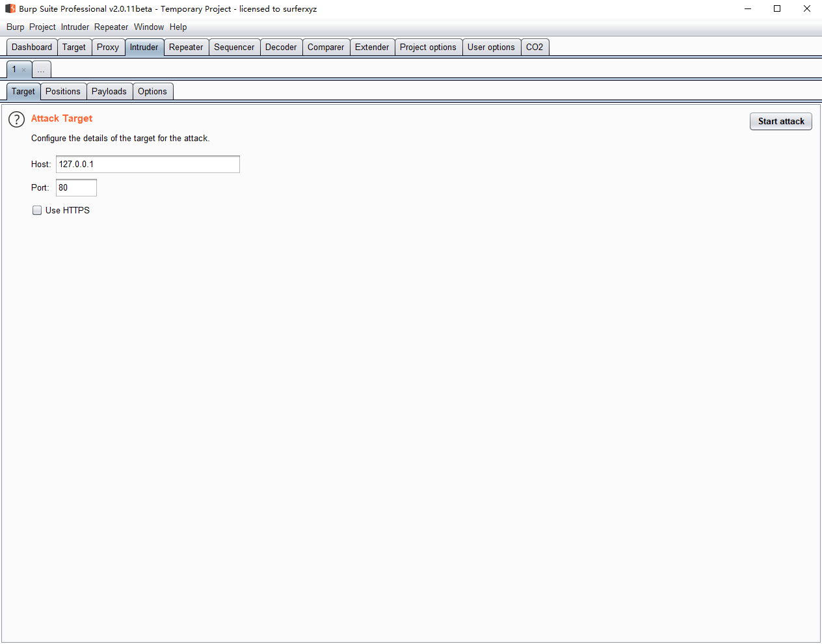Click into the Host input field
The height and width of the screenshot is (644, 822).
pos(148,164)
